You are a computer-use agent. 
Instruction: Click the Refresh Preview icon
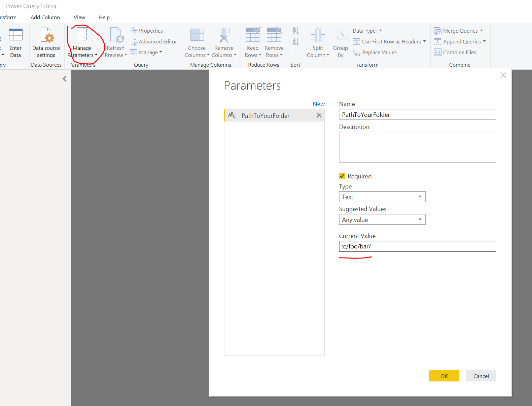tap(117, 36)
